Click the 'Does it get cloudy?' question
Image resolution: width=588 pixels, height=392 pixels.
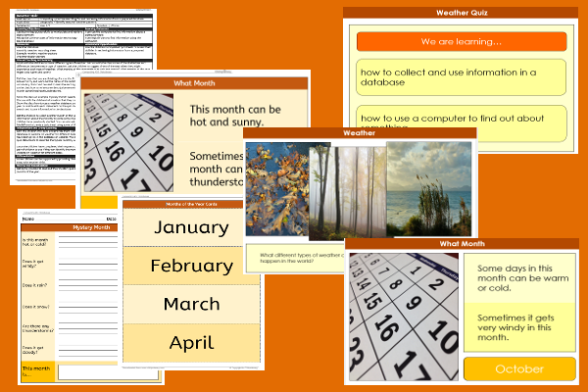pos(32,350)
